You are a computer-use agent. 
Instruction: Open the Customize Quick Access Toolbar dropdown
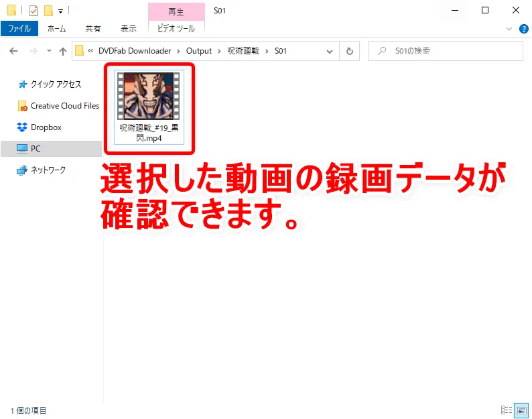60,11
